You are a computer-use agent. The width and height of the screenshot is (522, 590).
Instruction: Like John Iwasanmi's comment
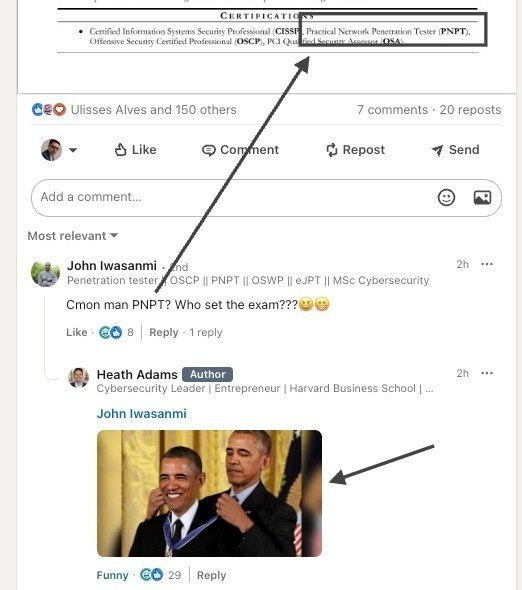click(x=76, y=332)
